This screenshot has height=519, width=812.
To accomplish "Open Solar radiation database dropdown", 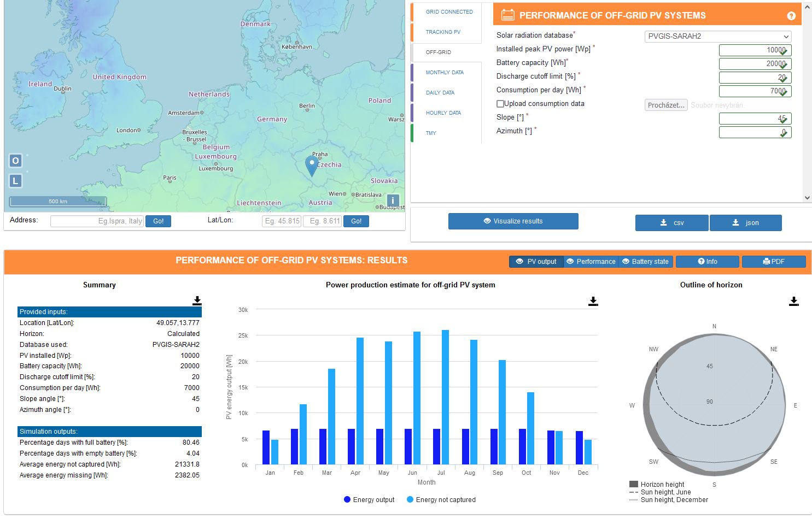I will coord(718,37).
